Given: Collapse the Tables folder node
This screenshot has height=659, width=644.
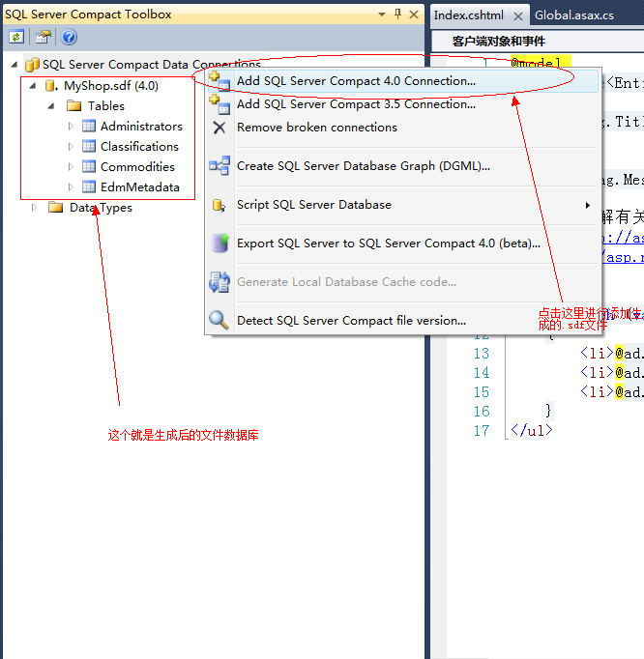Looking at the screenshot, I should click(51, 106).
